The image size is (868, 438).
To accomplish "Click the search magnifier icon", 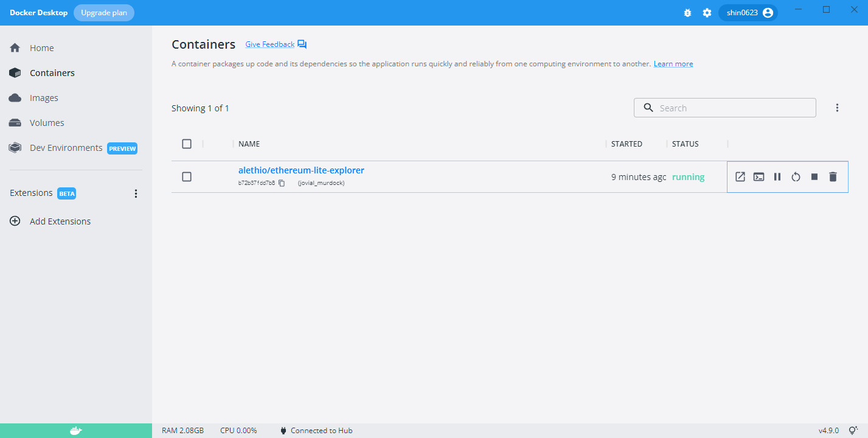I will (x=648, y=108).
